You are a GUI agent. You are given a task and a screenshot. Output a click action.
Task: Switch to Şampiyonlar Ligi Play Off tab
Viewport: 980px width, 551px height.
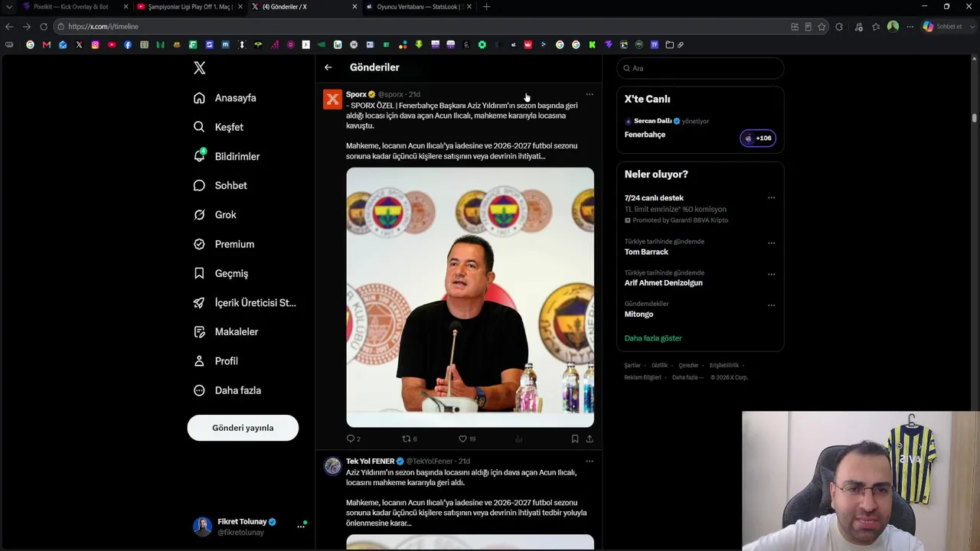click(x=189, y=7)
